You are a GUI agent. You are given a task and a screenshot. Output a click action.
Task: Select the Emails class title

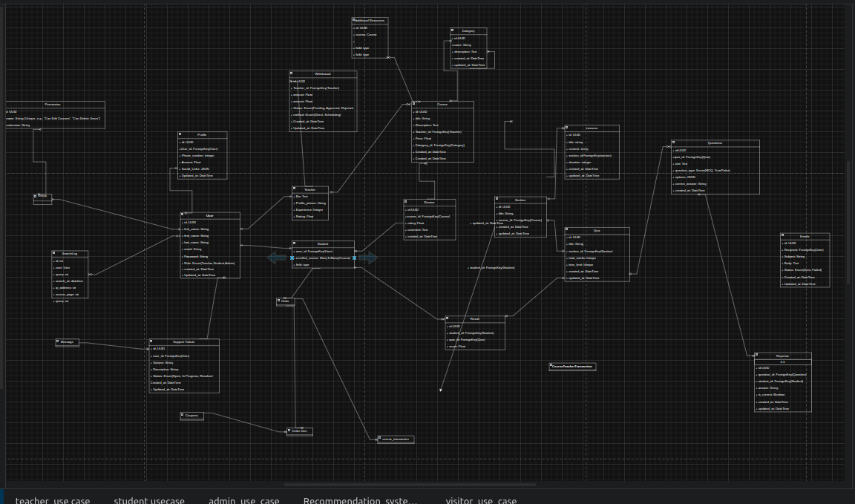pos(805,236)
